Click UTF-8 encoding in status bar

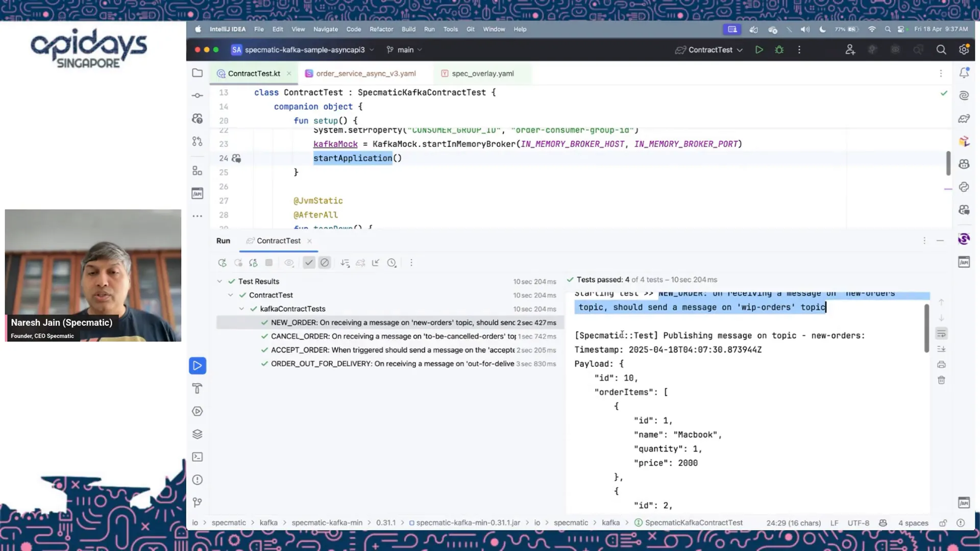[x=859, y=523]
